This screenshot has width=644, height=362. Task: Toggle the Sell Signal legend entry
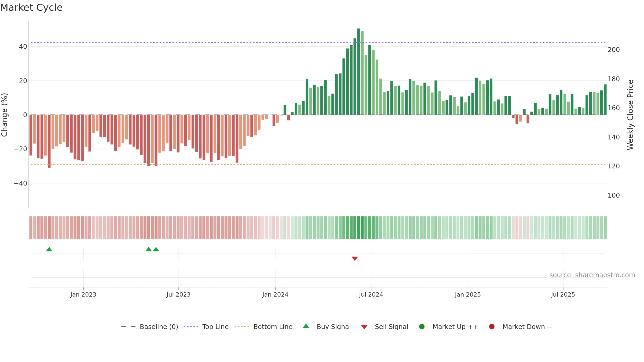point(385,327)
